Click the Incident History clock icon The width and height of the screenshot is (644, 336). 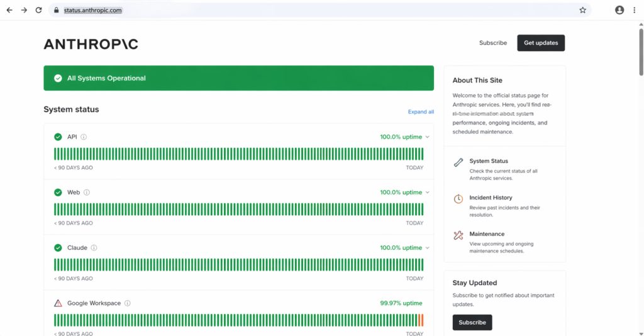coord(458,199)
